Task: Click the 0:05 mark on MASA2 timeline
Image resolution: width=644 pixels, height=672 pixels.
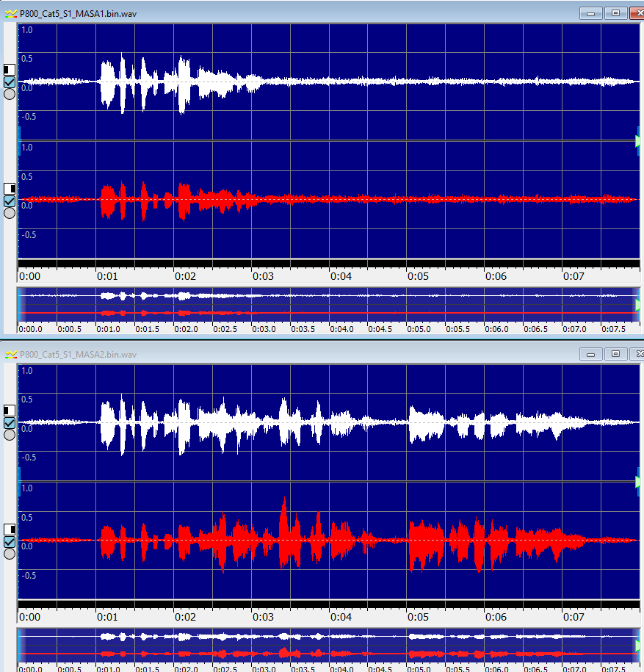Action: tap(419, 618)
